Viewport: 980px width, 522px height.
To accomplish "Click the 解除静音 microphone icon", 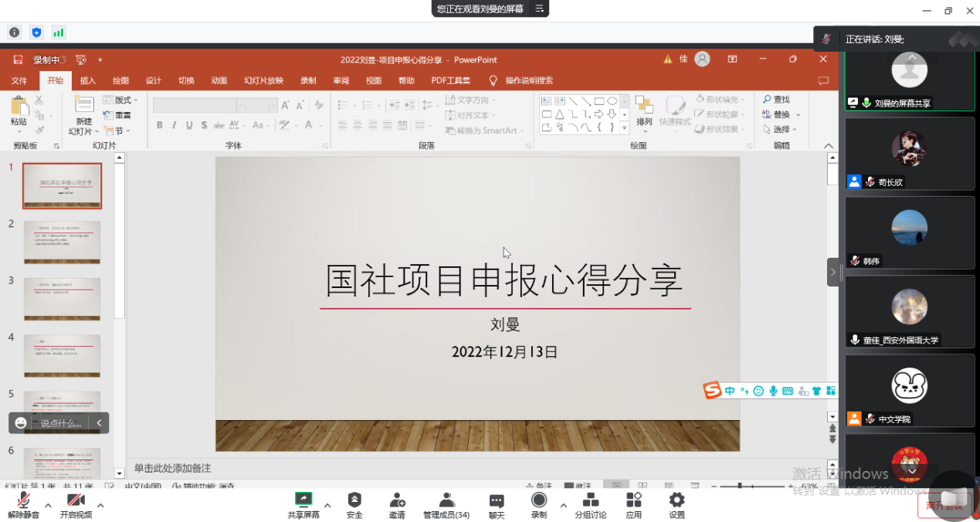I will pos(23,500).
